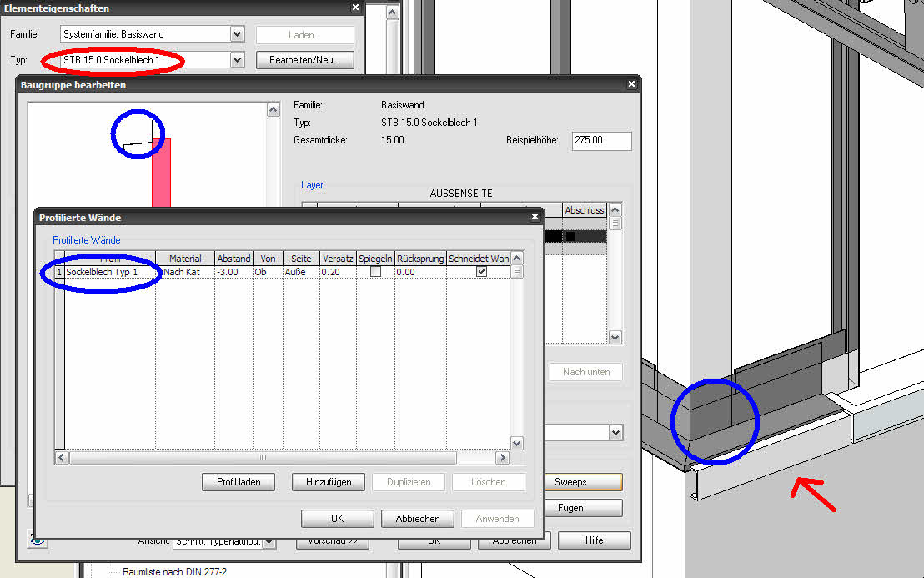Image resolution: width=924 pixels, height=578 pixels.
Task: Open Hilfe in Baugruppe bearbeiten
Action: pyautogui.click(x=594, y=540)
